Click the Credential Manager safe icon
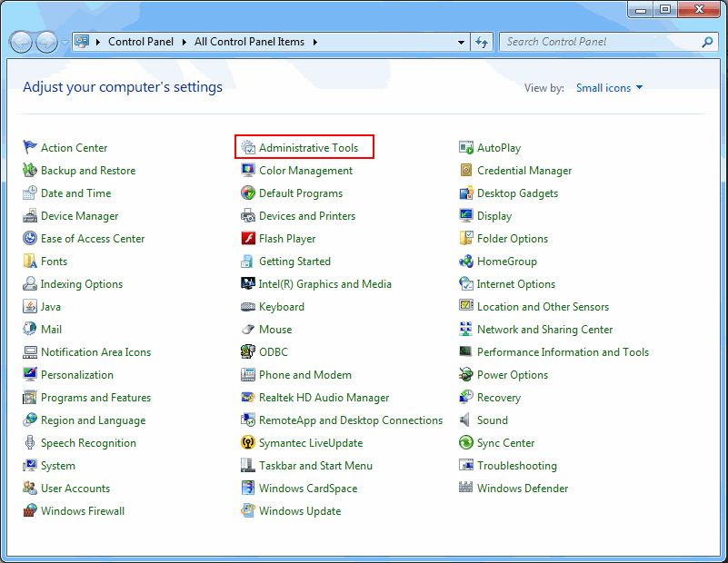Screen dimensions: 728x563 pos(466,170)
